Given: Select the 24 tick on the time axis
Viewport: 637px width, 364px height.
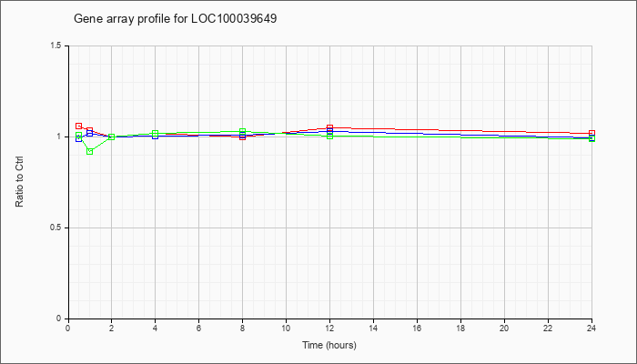Looking at the screenshot, I should pyautogui.click(x=591, y=328).
